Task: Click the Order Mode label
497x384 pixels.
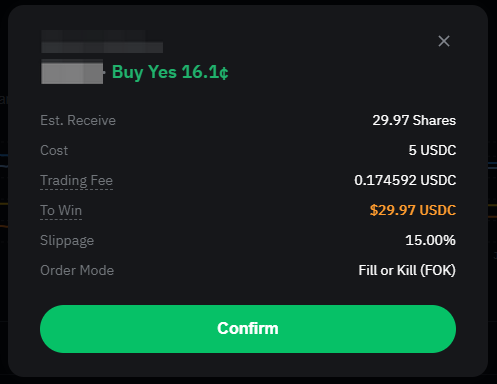Action: [x=77, y=270]
